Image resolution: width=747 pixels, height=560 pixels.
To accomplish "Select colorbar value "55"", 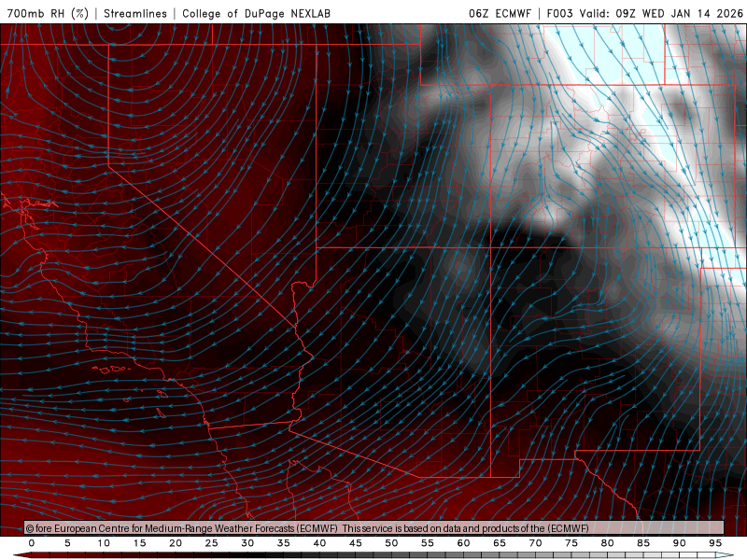I will (428, 543).
